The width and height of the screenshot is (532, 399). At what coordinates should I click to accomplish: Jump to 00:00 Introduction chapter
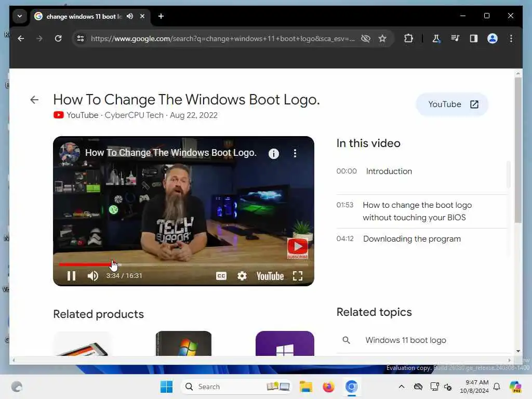point(421,171)
